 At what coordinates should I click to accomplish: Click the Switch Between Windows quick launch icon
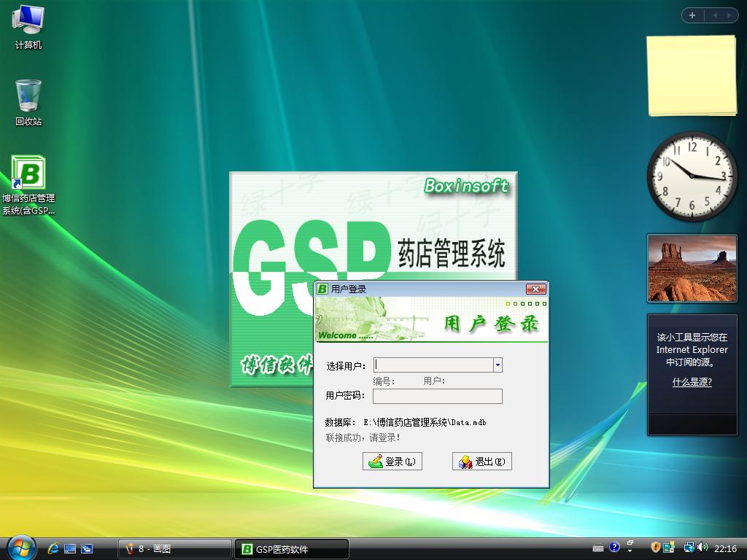87,548
